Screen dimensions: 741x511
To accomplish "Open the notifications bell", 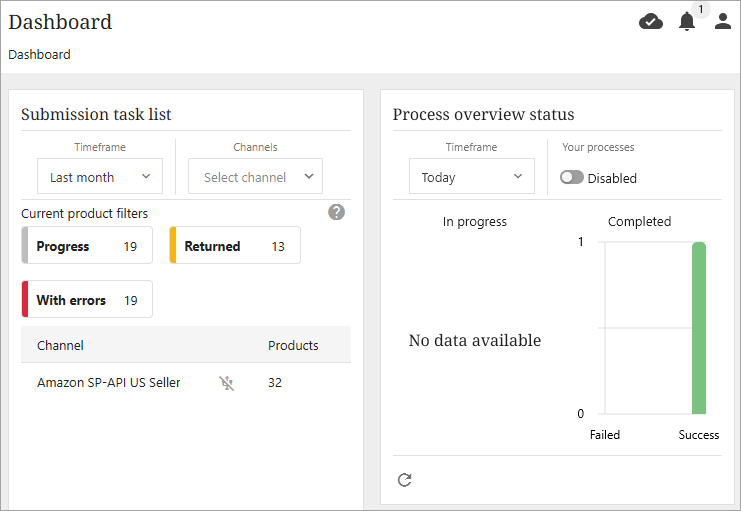I will coord(686,22).
